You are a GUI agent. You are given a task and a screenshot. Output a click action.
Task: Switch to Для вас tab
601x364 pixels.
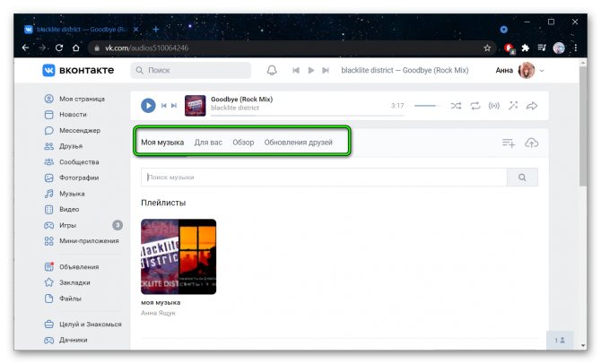(x=208, y=143)
